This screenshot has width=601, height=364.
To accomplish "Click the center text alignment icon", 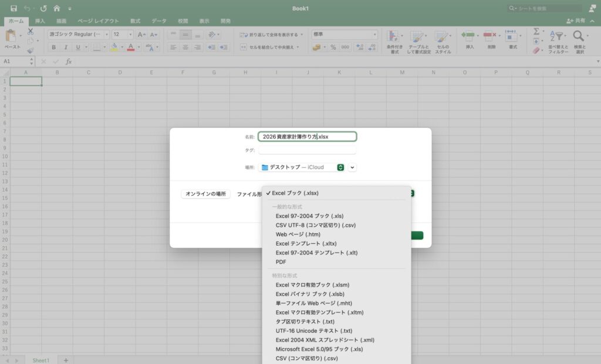I will coord(185,47).
